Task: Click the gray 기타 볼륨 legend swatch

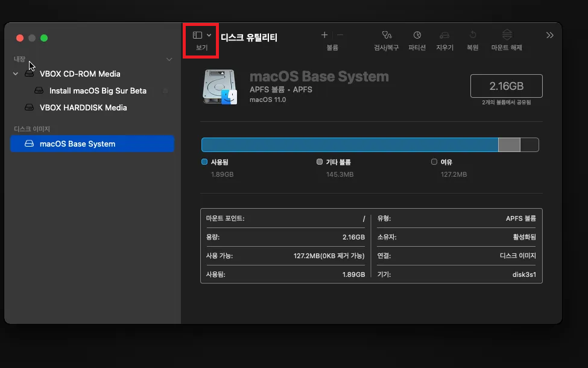Action: click(x=320, y=162)
